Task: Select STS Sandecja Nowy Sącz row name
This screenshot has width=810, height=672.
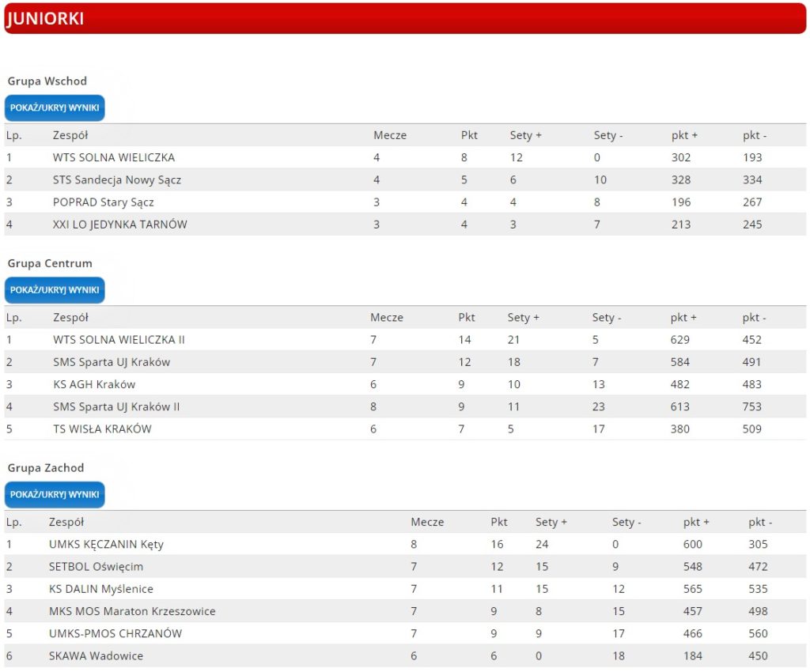Action: tap(117, 180)
